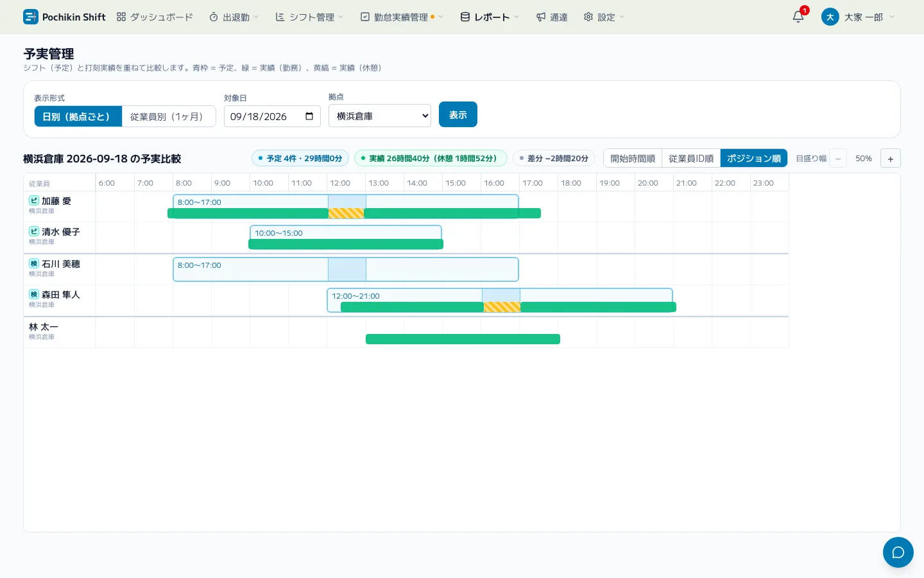Click the employee name 清水 優子
The image size is (924, 578).
(61, 232)
